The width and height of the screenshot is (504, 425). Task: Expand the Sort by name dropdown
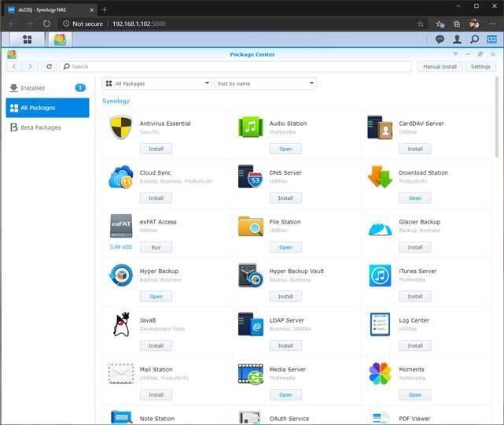click(265, 83)
